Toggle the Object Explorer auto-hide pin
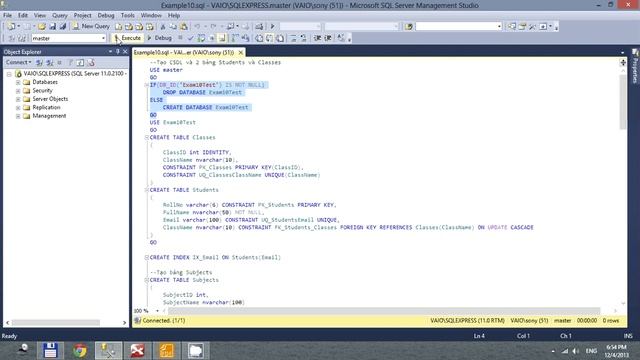 118,52
